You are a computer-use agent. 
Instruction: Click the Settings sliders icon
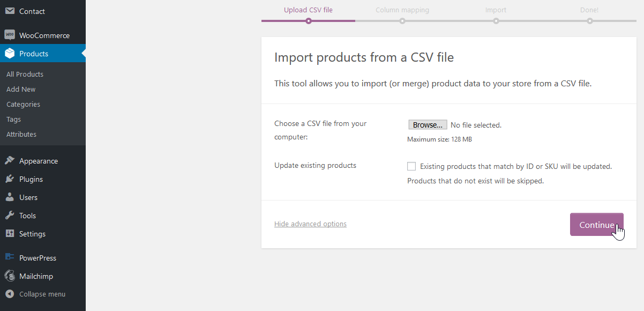(10, 234)
